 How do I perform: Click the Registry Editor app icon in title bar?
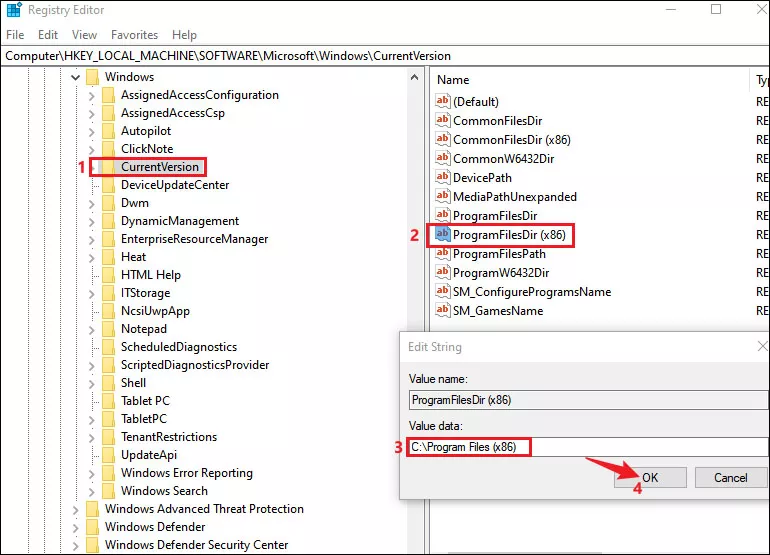[x=14, y=10]
